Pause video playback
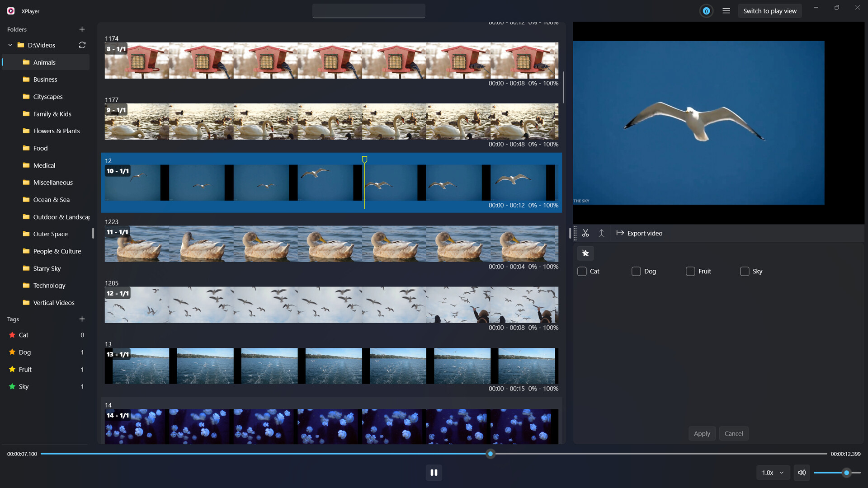This screenshot has width=868, height=488. tap(434, 472)
